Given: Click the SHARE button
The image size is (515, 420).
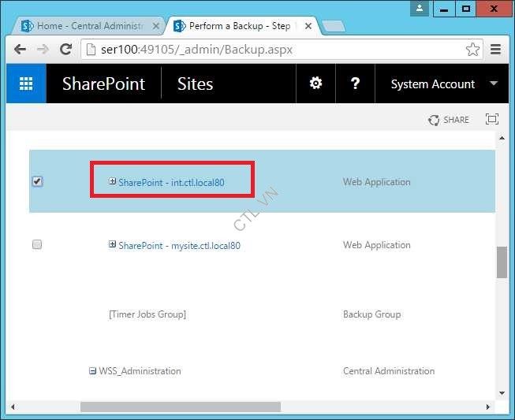Looking at the screenshot, I should coord(449,120).
